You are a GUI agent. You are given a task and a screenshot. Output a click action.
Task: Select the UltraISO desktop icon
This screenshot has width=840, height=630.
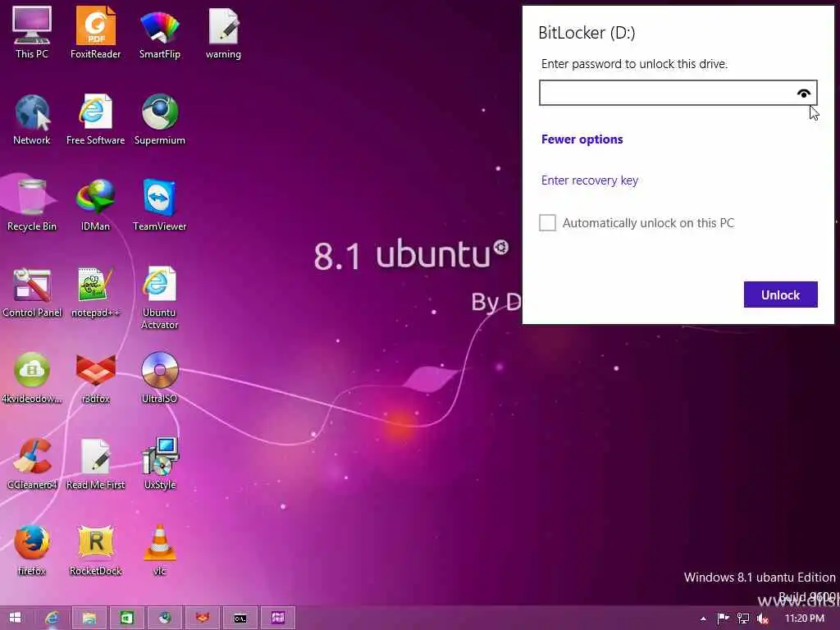pyautogui.click(x=160, y=377)
